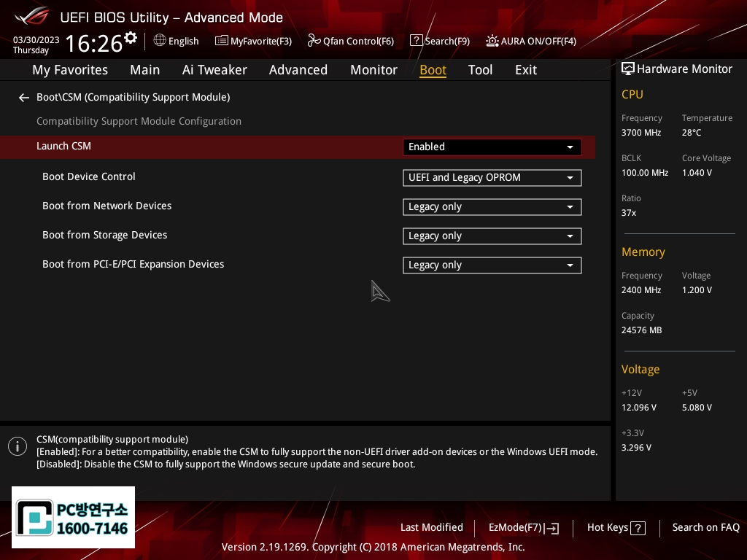Select the Launch CSM row label
This screenshot has height=560, width=747.
(x=64, y=146)
